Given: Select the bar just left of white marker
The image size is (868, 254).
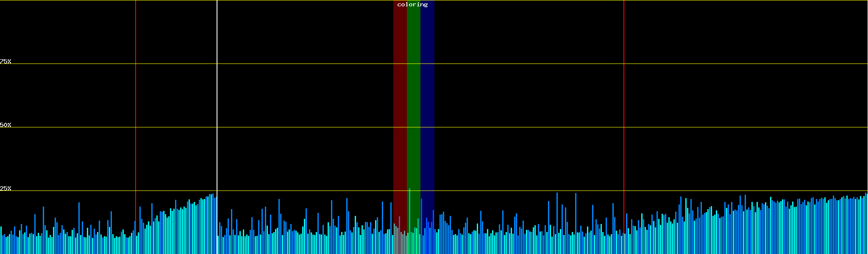Looking at the screenshot, I should 215,224.
